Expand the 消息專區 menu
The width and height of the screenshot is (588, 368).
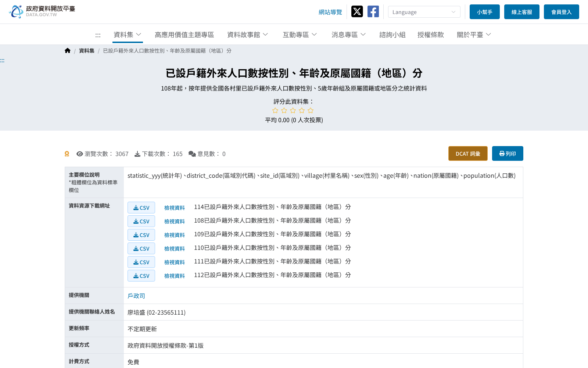click(348, 35)
